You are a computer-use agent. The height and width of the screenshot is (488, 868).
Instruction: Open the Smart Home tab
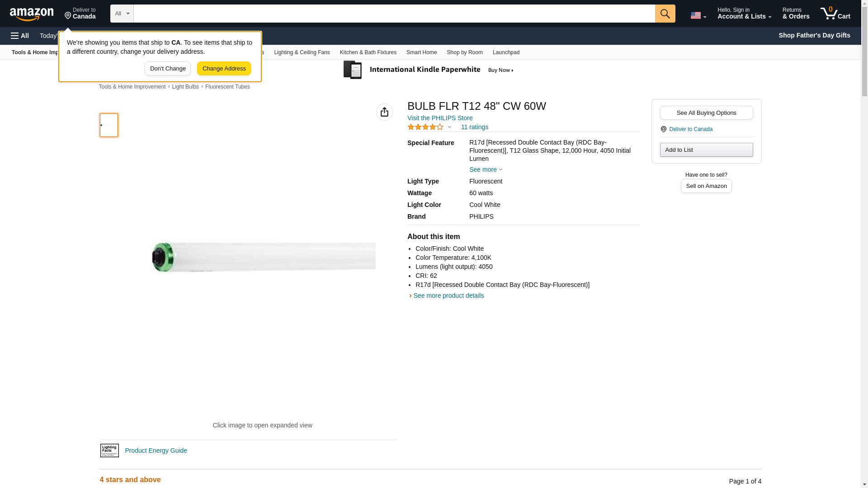point(421,52)
